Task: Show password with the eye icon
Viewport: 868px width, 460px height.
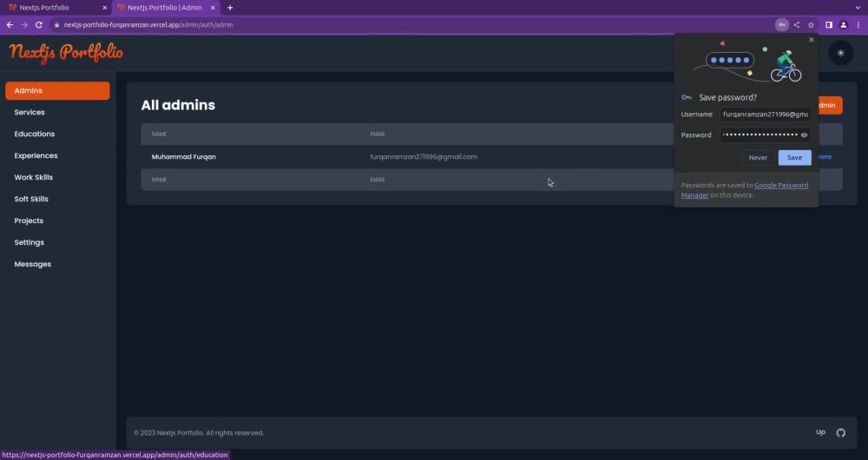Action: pyautogui.click(x=805, y=135)
